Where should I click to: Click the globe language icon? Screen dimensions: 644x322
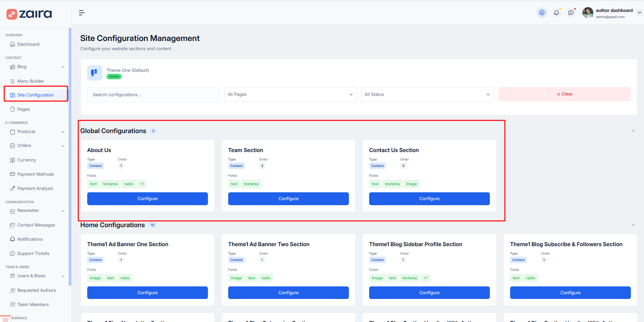542,13
